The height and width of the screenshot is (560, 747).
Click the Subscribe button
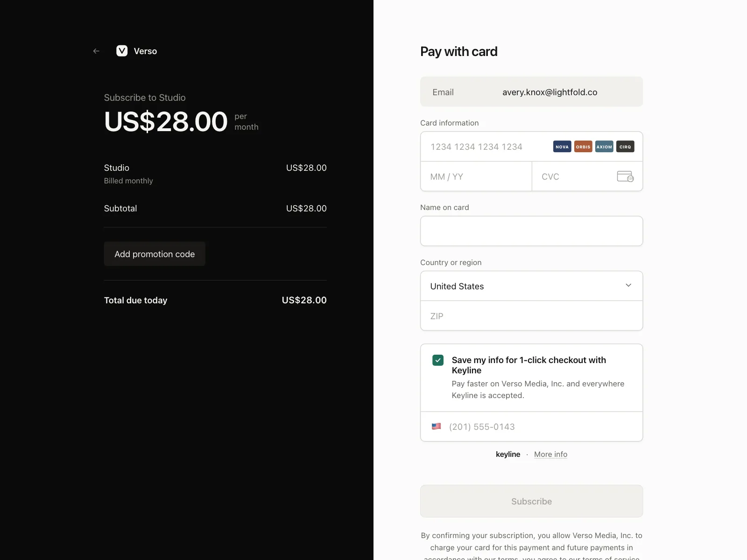[x=531, y=501]
